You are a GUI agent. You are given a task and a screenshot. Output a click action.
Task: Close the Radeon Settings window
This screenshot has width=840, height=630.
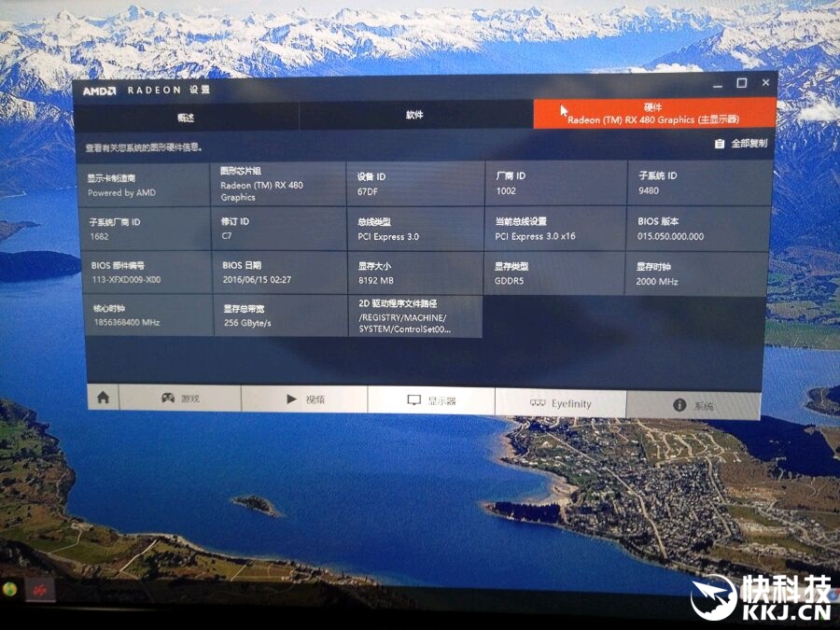pos(766,82)
